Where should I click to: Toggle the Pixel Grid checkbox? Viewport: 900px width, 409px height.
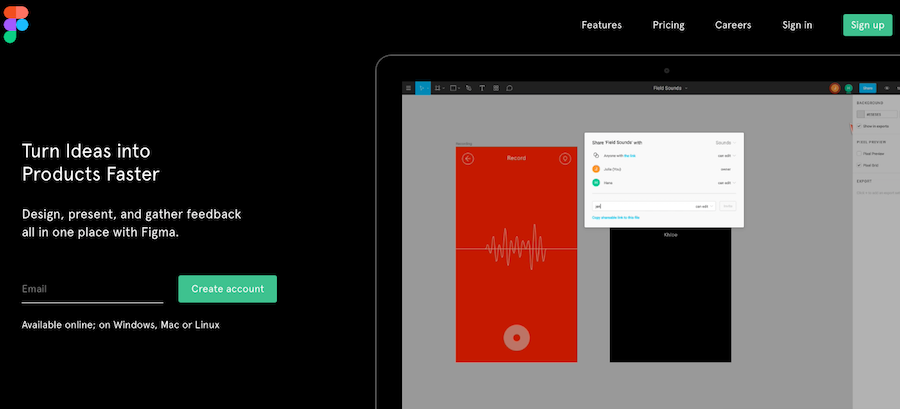tap(859, 165)
